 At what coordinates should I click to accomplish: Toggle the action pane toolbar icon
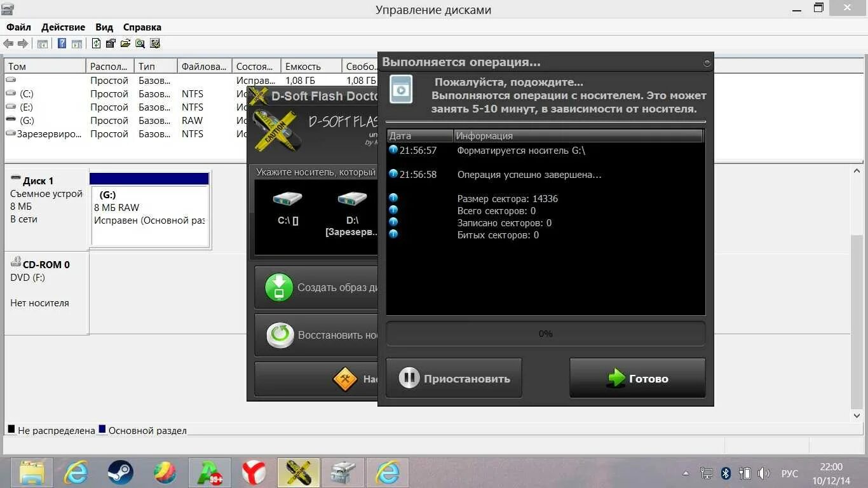pos(77,44)
